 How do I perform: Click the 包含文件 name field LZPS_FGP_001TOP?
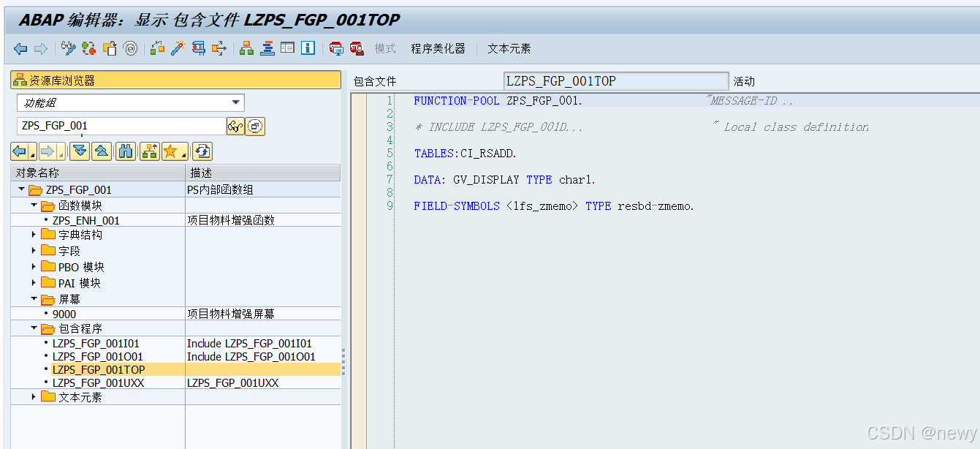click(616, 81)
